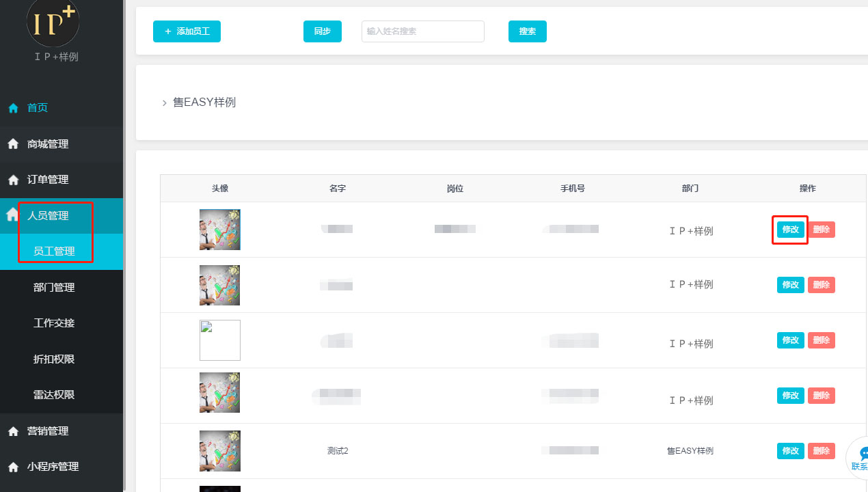
Task: Select 折扣权限 in the sidebar
Action: [54, 359]
